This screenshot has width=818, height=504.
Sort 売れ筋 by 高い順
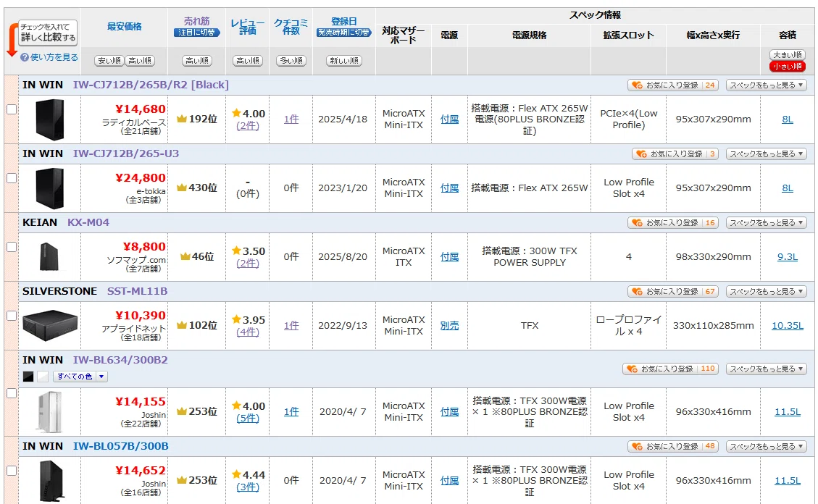pos(196,60)
